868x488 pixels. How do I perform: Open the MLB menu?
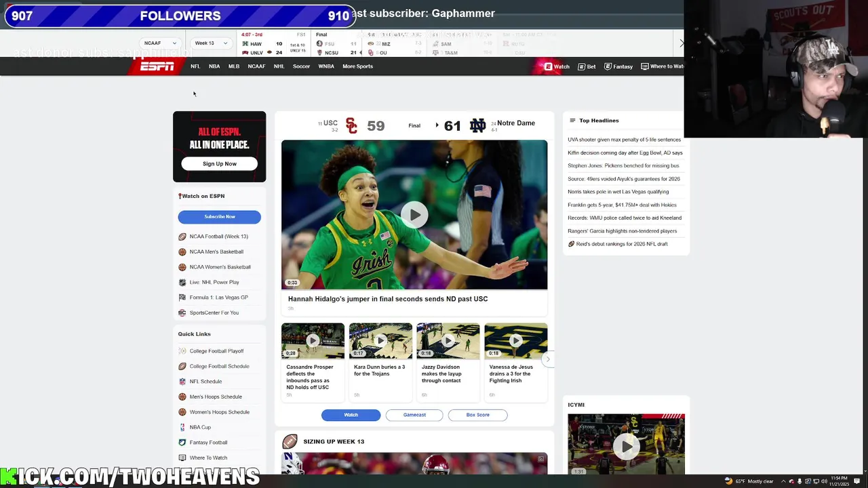tap(234, 66)
